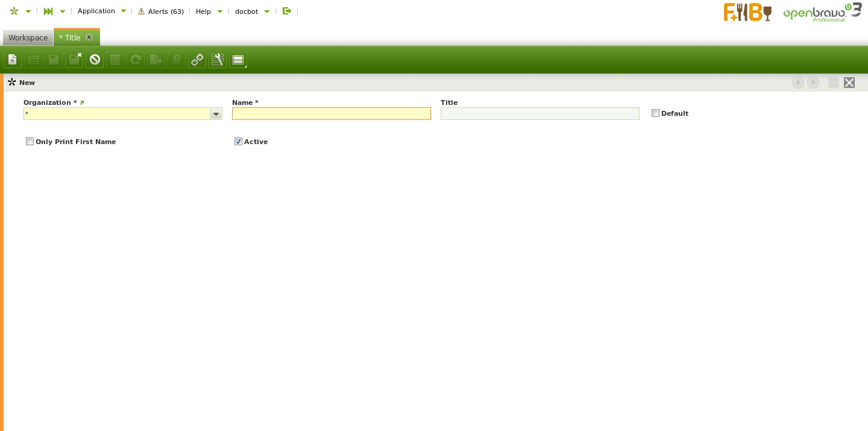Enable the Default checkbox
868x431 pixels.
pyautogui.click(x=656, y=113)
